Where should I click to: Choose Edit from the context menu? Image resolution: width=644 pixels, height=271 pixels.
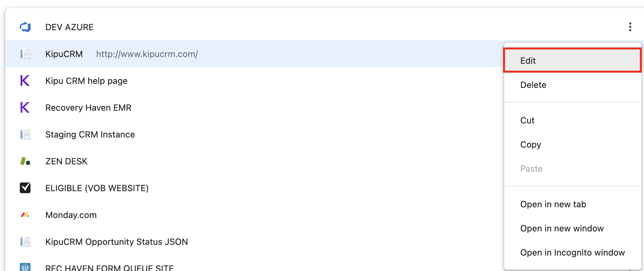click(x=528, y=61)
